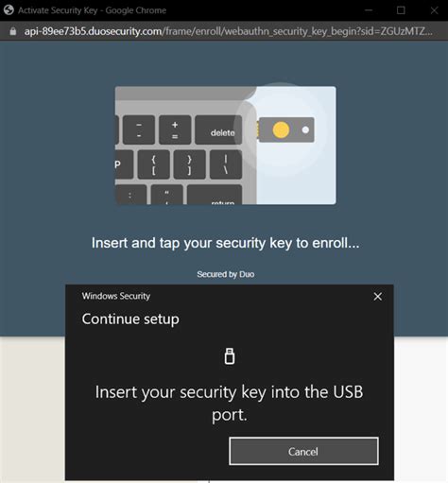Click the 'Secured by Duo' text
Viewport: 448px width, 483px height.
[226, 274]
